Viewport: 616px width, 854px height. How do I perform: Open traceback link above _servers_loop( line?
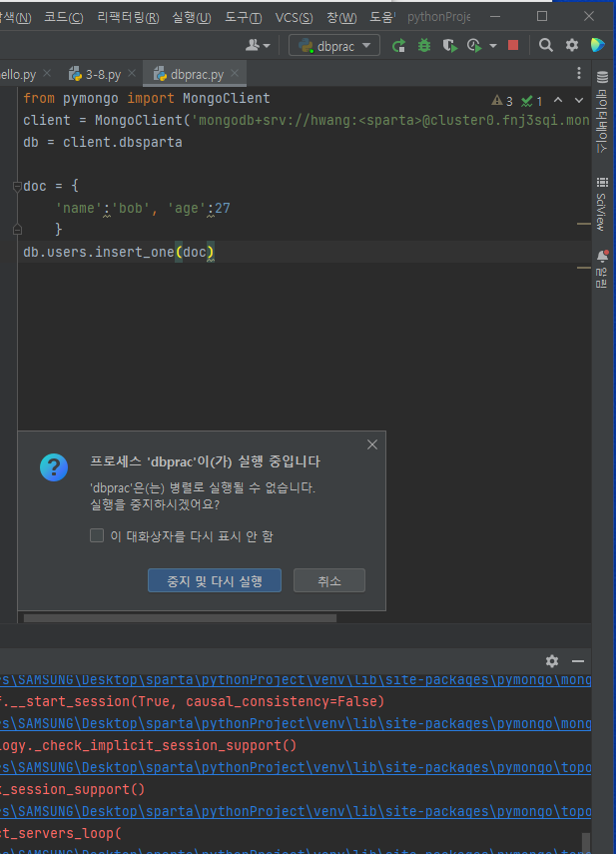(x=296, y=811)
